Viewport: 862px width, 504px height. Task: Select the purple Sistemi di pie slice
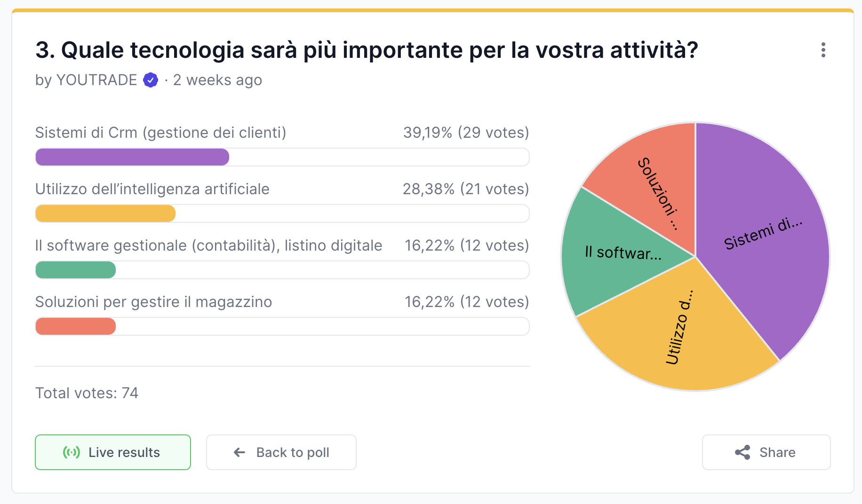click(762, 235)
